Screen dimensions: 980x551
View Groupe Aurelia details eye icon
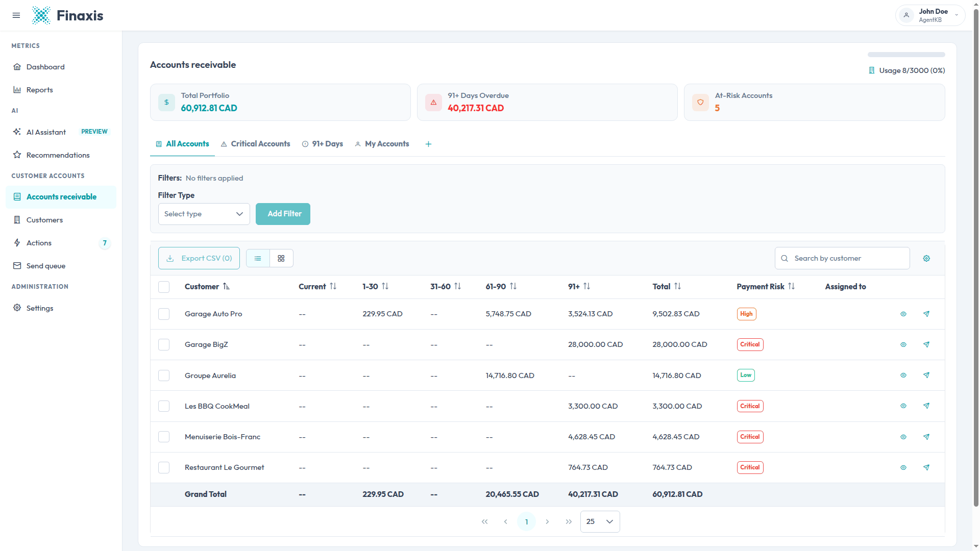[x=903, y=375]
